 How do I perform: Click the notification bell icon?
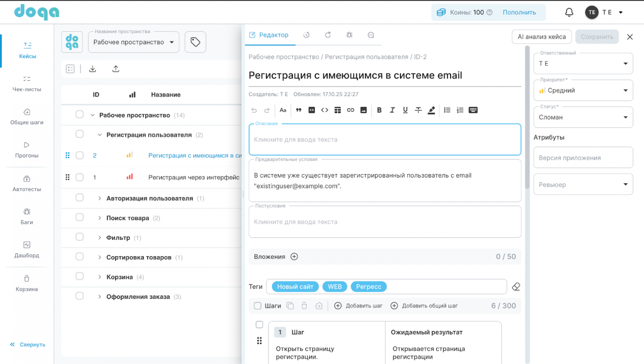(569, 12)
